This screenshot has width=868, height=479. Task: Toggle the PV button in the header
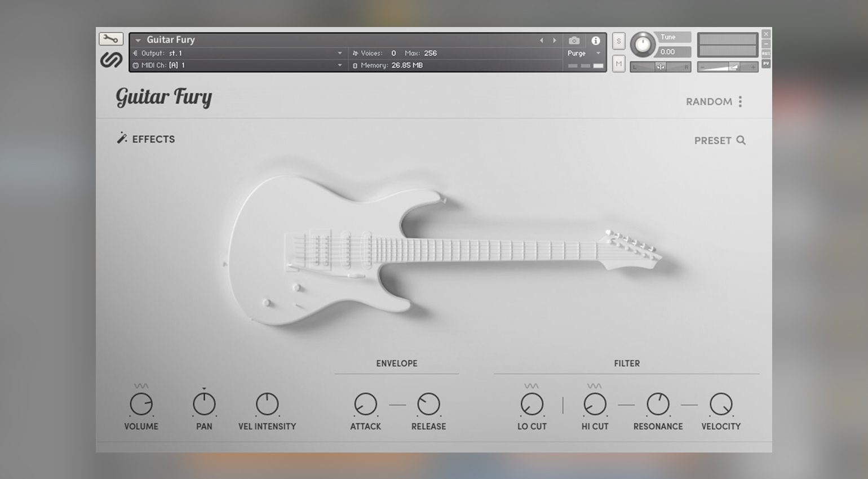(766, 64)
